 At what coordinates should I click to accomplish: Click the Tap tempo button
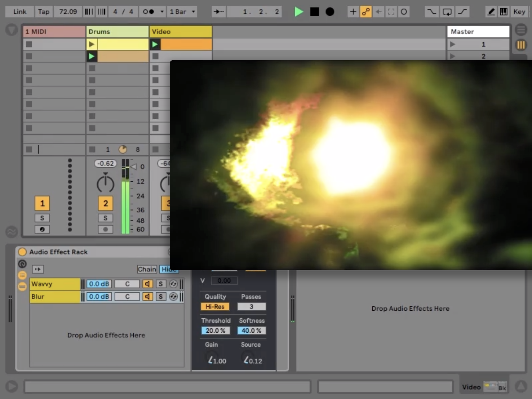coord(44,12)
